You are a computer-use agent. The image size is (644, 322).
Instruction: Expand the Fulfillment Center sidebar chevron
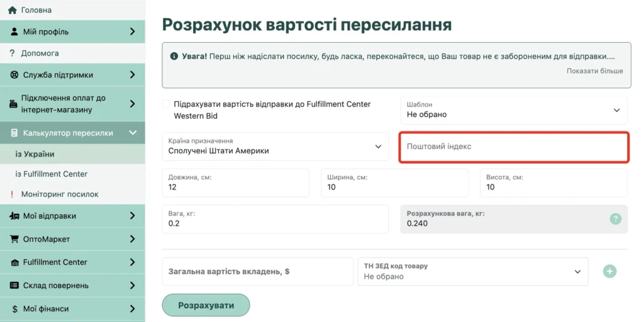pyautogui.click(x=132, y=262)
